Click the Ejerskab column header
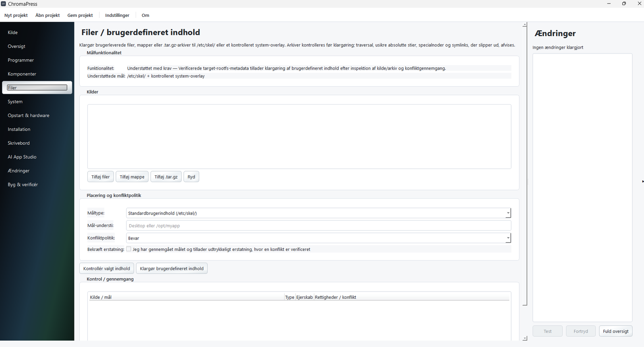644x347 pixels. (304, 297)
